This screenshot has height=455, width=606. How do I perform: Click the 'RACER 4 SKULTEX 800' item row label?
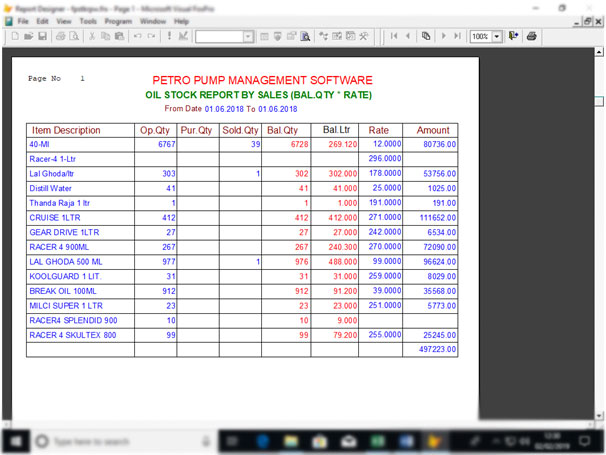point(73,335)
